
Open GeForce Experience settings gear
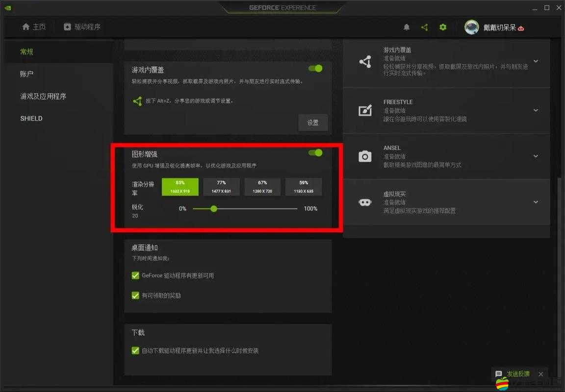click(x=442, y=27)
